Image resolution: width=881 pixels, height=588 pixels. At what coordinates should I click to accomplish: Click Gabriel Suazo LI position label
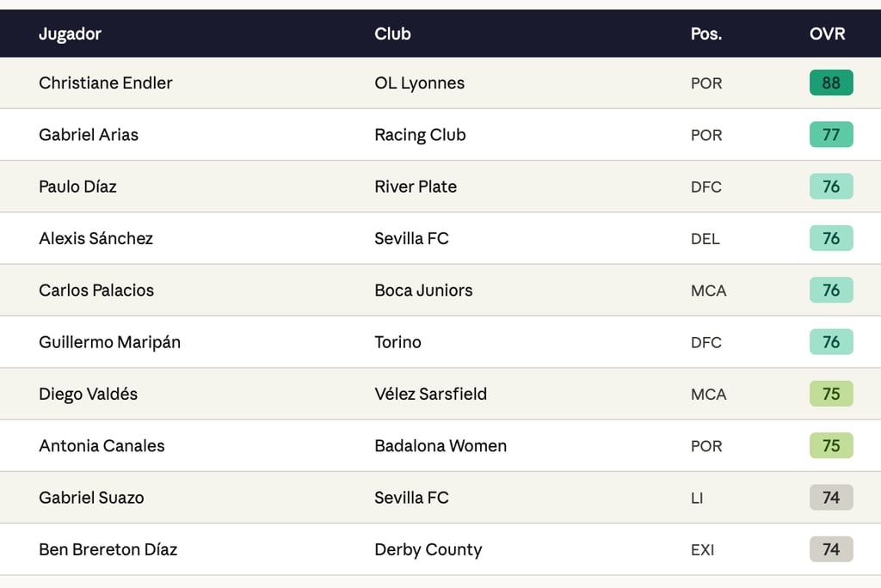click(x=696, y=498)
